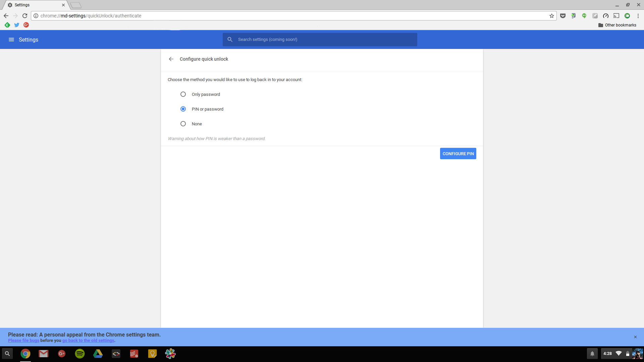Open Other bookmarks folder
The image size is (644, 362).
coord(617,25)
